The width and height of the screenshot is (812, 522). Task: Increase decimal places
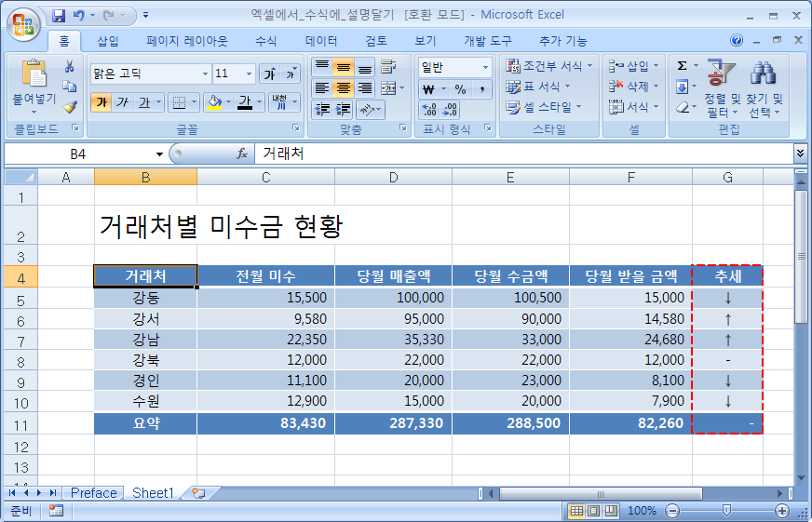(x=428, y=110)
